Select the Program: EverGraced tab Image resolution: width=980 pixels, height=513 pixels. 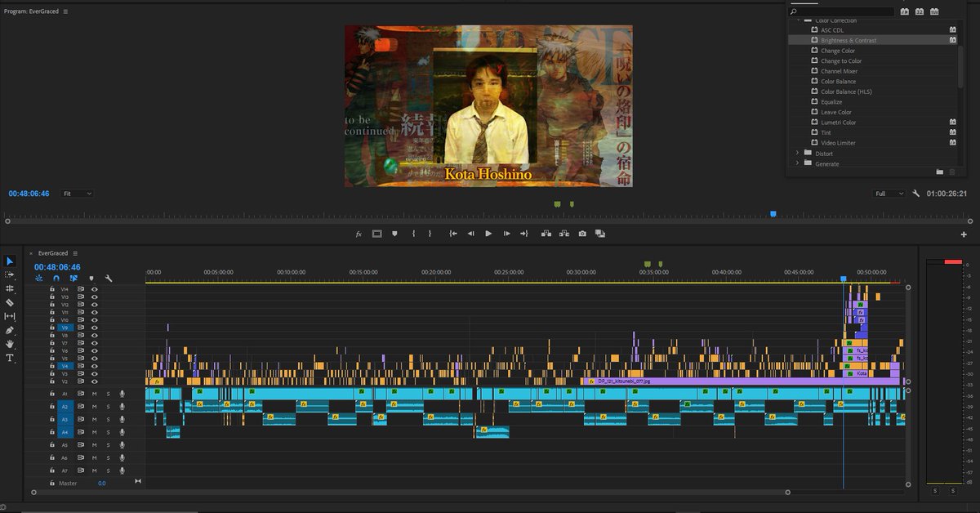coord(32,12)
